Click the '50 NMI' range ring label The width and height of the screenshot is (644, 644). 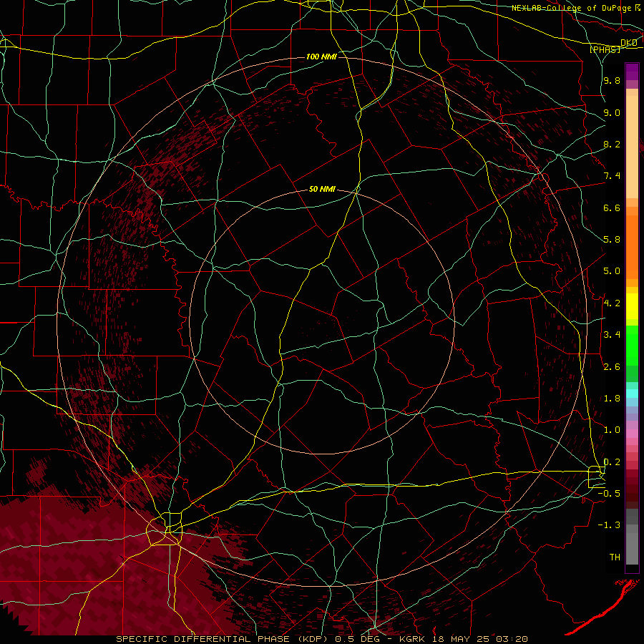[x=322, y=189]
